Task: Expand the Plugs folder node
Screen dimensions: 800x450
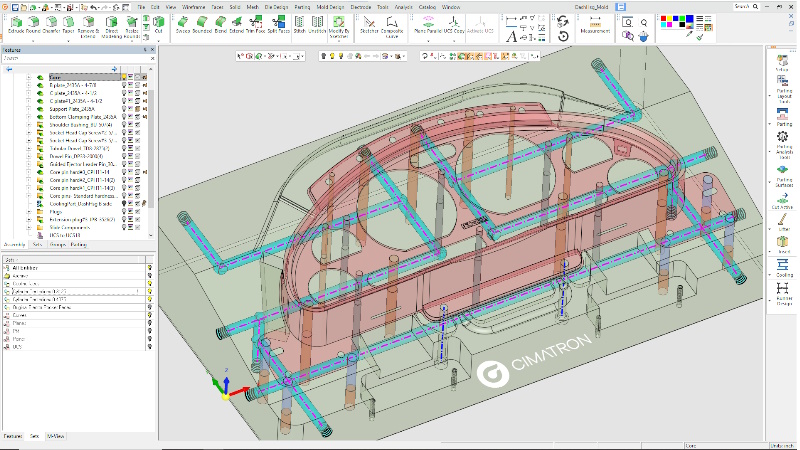Action: (x=29, y=212)
